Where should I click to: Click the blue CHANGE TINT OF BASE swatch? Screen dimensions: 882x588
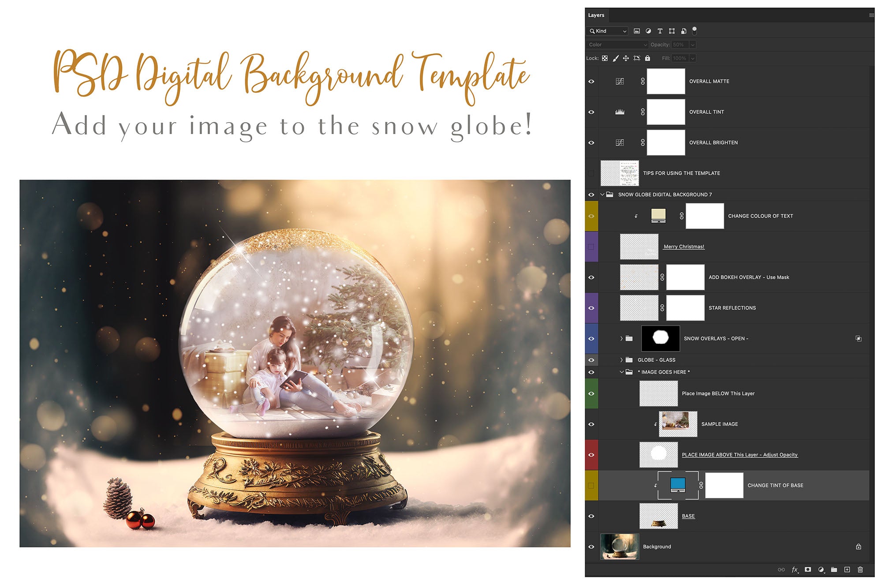point(678,485)
